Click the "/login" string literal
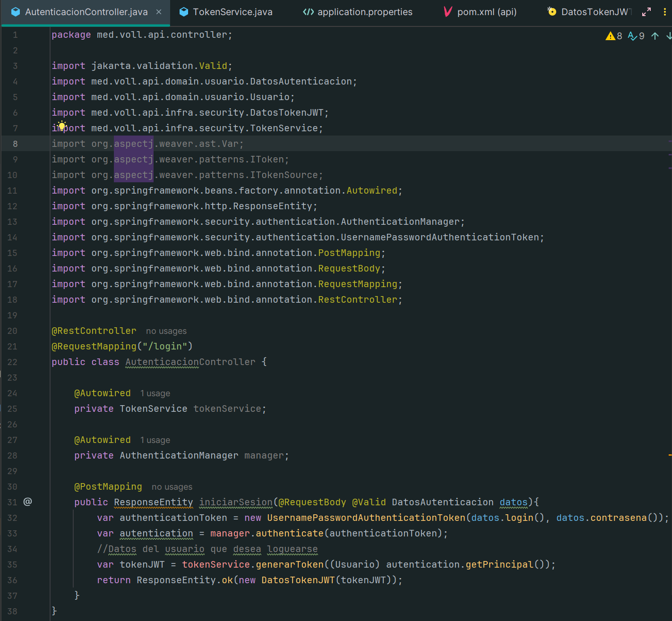The height and width of the screenshot is (621, 672). (x=165, y=347)
